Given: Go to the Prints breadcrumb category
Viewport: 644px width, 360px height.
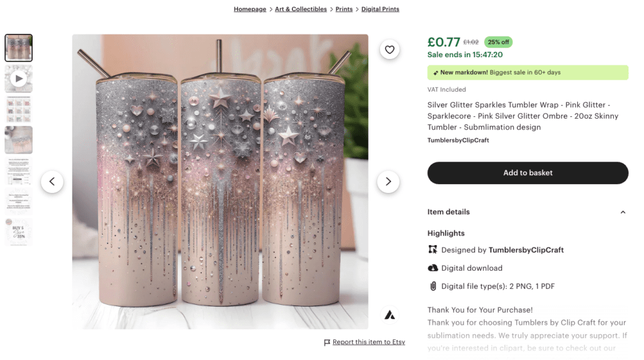Looking at the screenshot, I should pyautogui.click(x=344, y=9).
